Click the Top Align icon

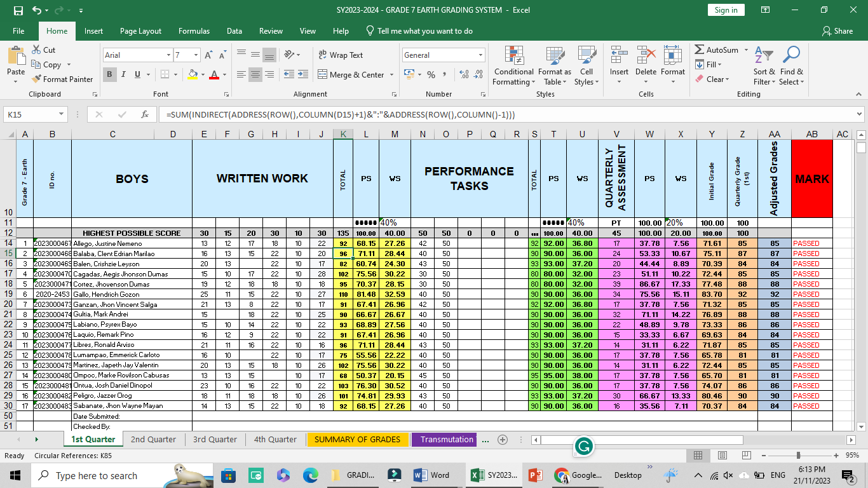241,55
